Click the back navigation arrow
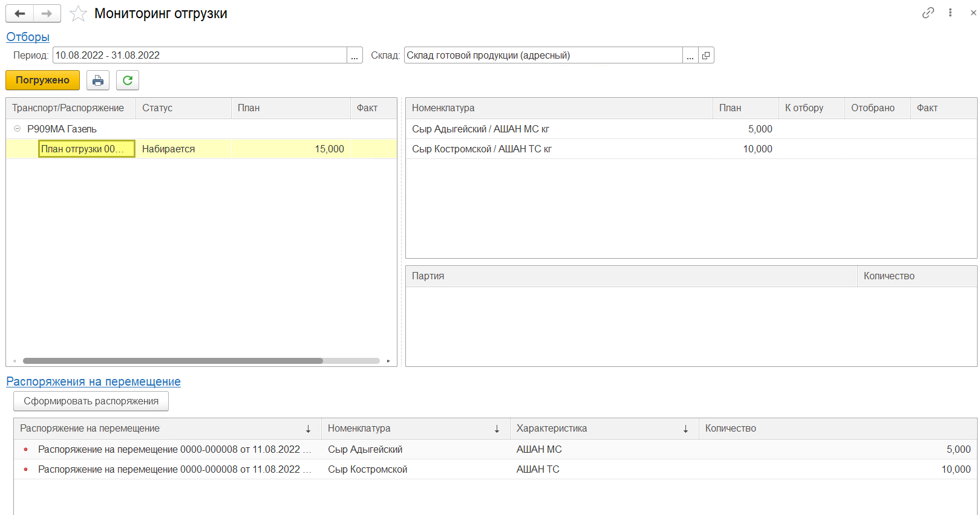The height and width of the screenshot is (515, 980). tap(19, 13)
